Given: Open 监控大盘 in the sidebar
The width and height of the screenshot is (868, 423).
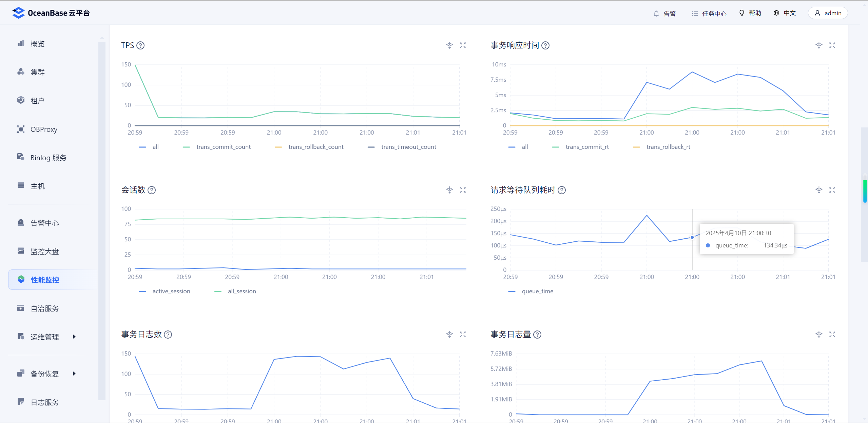Looking at the screenshot, I should coord(44,251).
